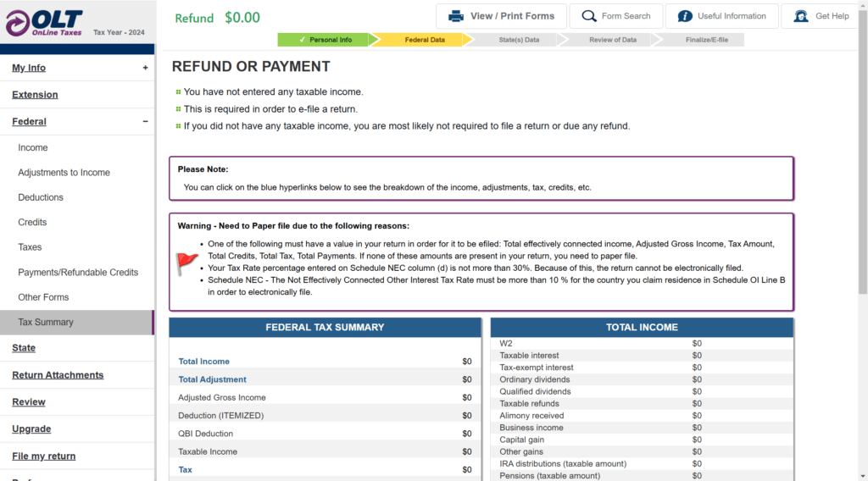The image size is (868, 481).
Task: Open Adjustments to Income in sidebar
Action: (64, 173)
